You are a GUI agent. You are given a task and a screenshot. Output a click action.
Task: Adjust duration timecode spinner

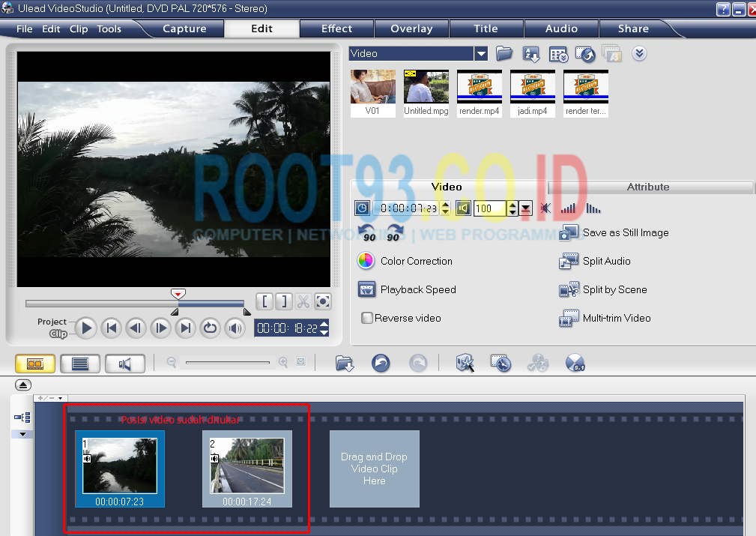[x=446, y=208]
